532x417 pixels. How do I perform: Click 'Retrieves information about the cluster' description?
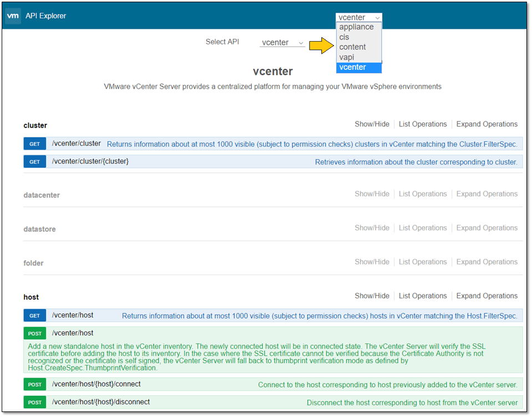point(416,162)
